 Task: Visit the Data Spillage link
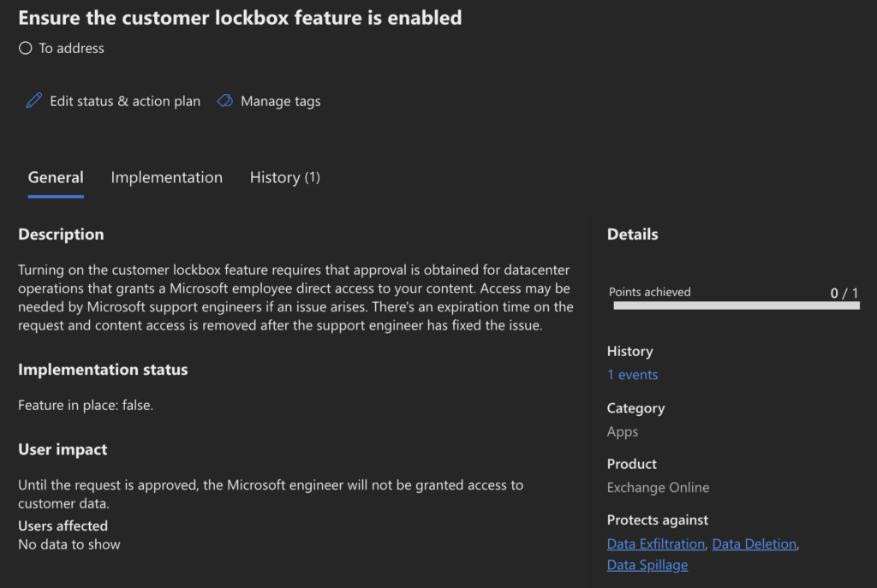click(x=647, y=564)
